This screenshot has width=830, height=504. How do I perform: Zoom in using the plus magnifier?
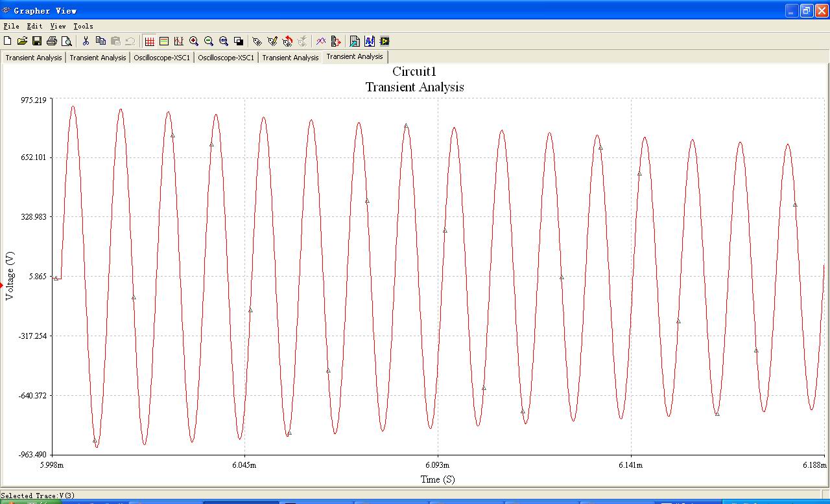194,41
